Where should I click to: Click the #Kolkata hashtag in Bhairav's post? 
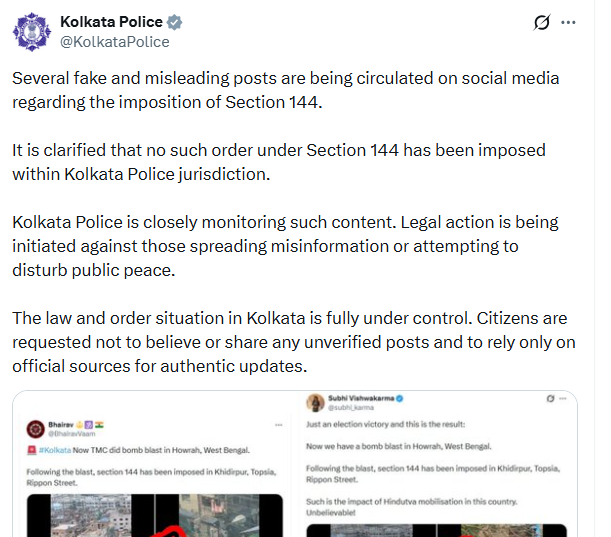[55, 450]
